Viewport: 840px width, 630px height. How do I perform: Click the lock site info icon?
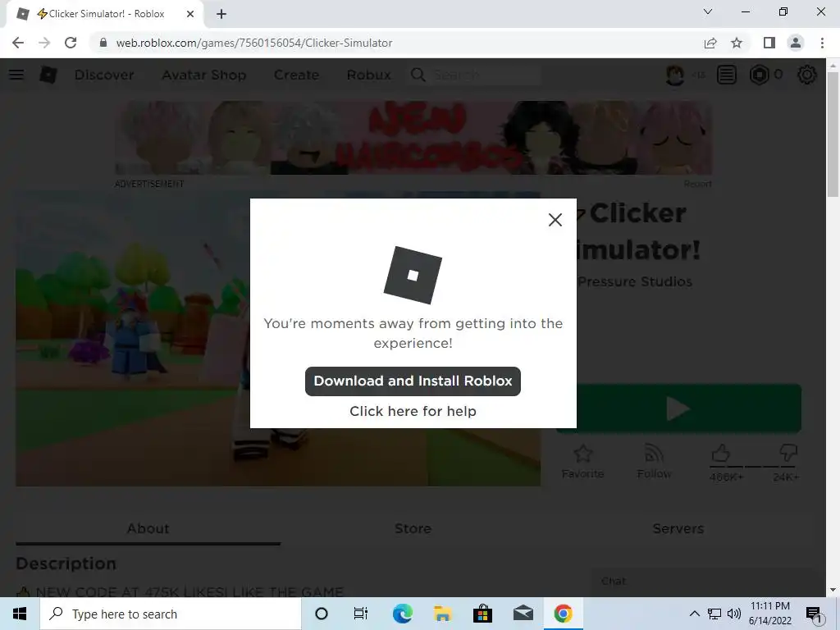click(103, 43)
